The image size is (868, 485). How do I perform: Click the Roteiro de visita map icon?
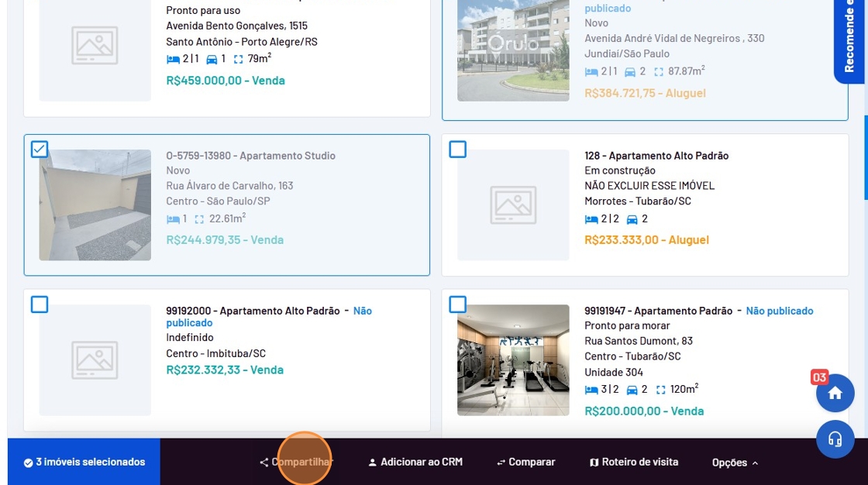click(594, 463)
